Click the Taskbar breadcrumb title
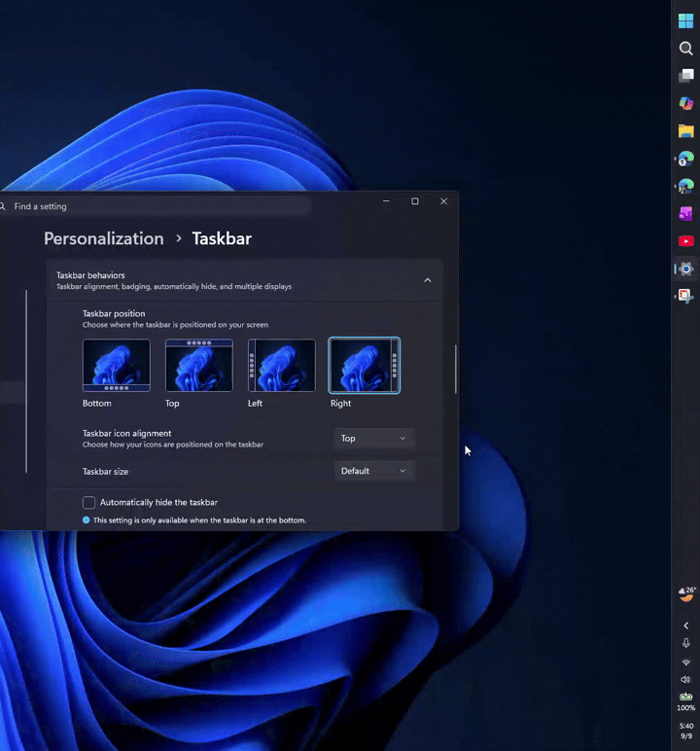The width and height of the screenshot is (700, 751). coord(222,238)
